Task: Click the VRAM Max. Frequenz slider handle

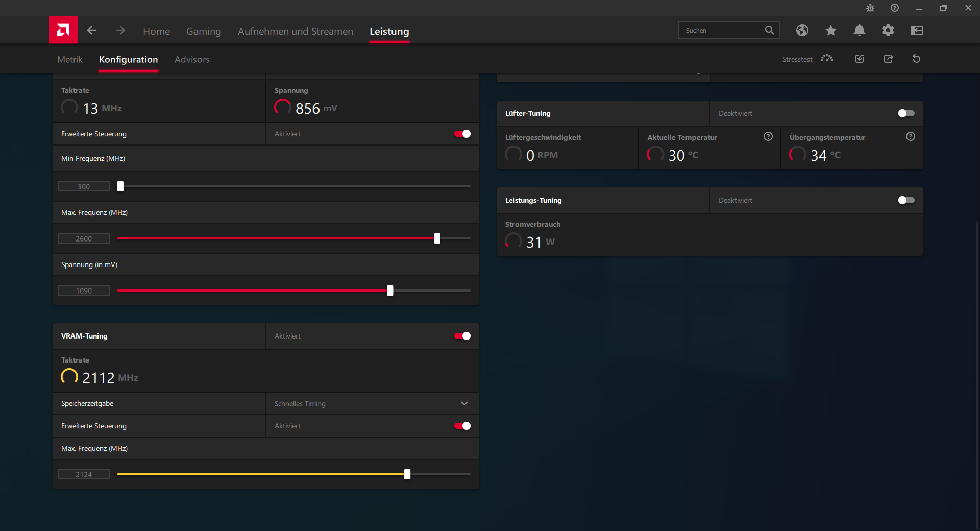Action: 407,474
